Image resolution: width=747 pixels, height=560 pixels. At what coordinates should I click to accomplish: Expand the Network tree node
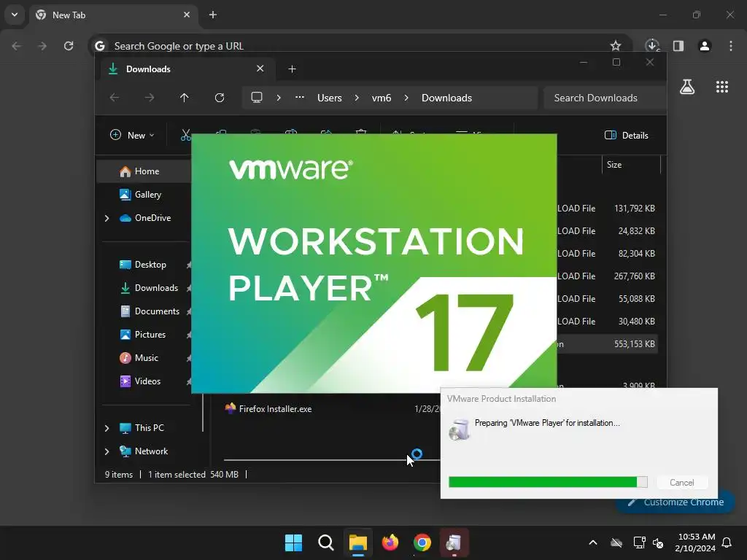107,451
